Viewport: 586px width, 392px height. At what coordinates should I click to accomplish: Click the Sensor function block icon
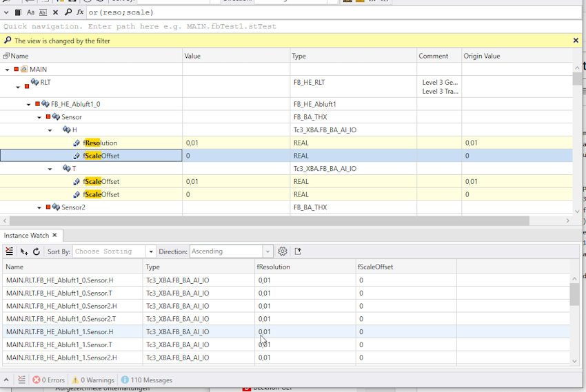click(56, 116)
